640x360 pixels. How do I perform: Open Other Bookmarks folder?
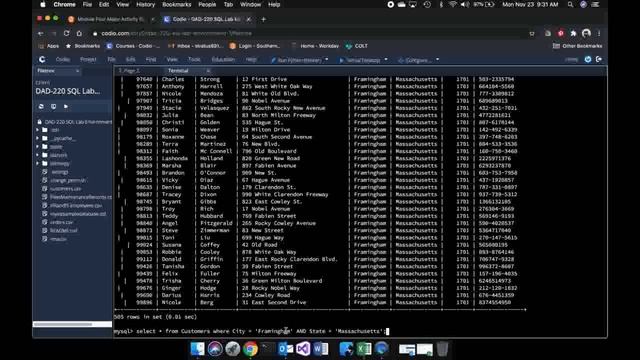pos(578,46)
